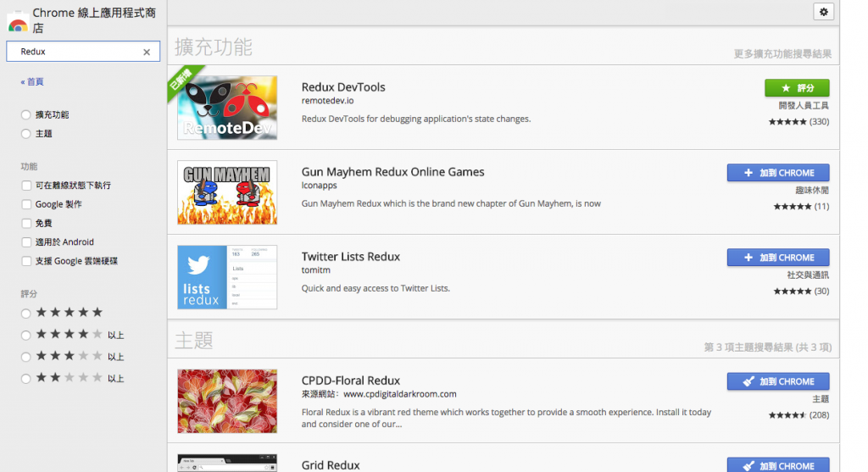Viewport: 868px width, 472px height.
Task: Select four stars and above rating
Action: coord(26,336)
